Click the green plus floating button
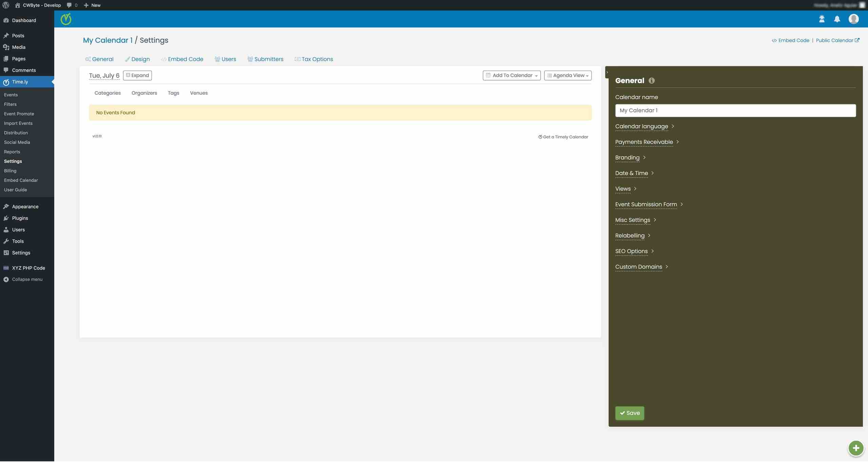Screen dimensions: 868x462 click(855, 448)
